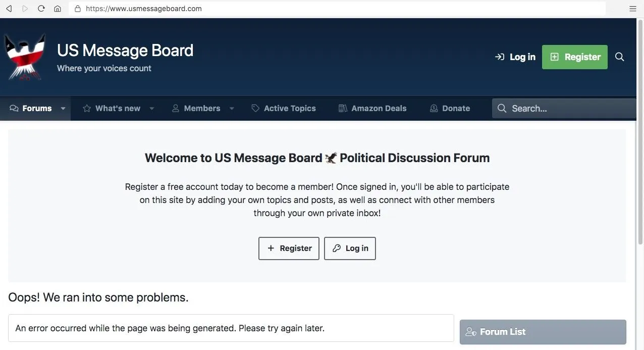Click the Log in link in header
This screenshot has height=350, width=644.
pyautogui.click(x=515, y=57)
